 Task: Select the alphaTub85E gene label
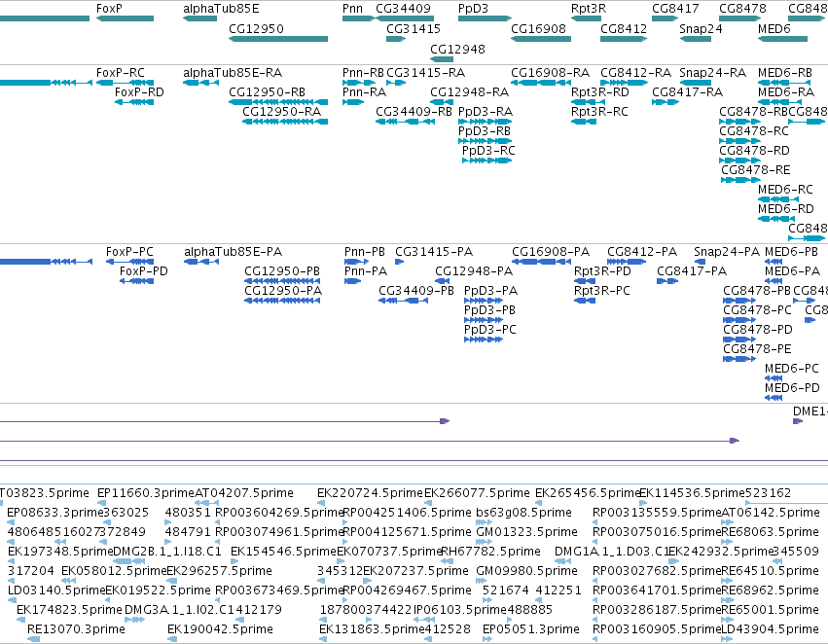tap(221, 9)
